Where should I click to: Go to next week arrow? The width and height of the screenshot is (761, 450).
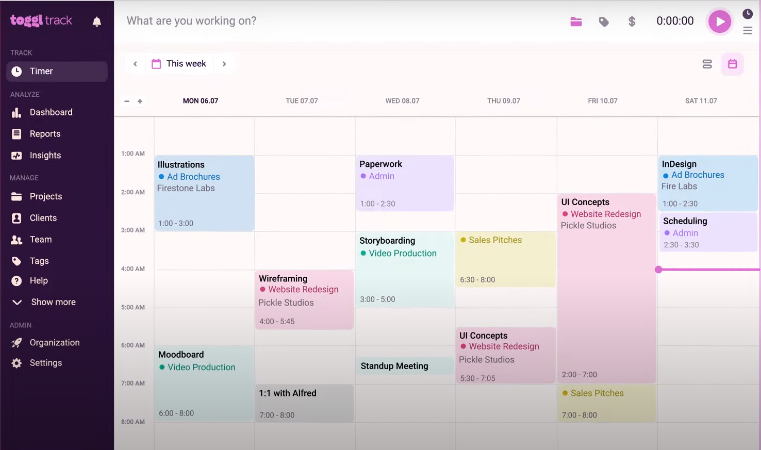tap(224, 64)
